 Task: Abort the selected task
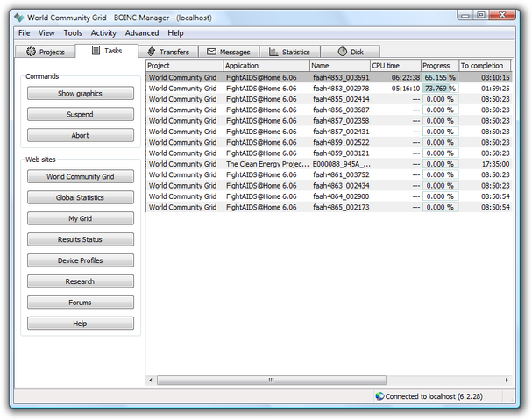[81, 135]
